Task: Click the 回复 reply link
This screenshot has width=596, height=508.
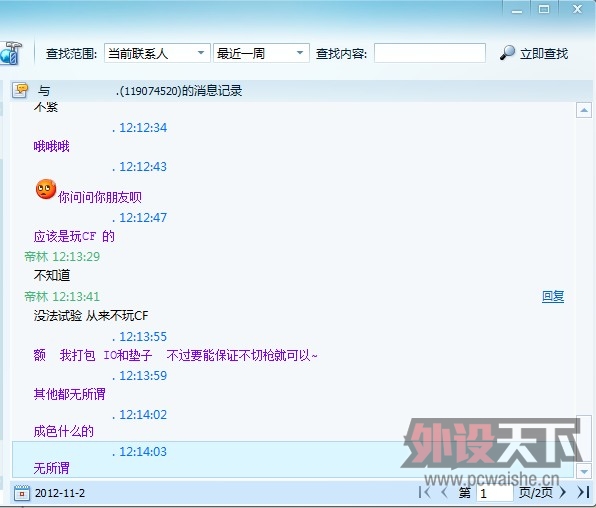Action: pos(553,296)
